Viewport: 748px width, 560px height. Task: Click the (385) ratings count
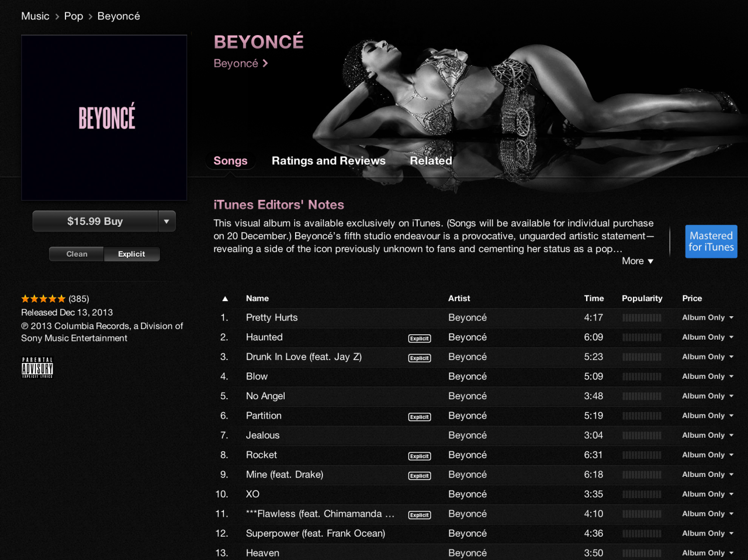79,299
